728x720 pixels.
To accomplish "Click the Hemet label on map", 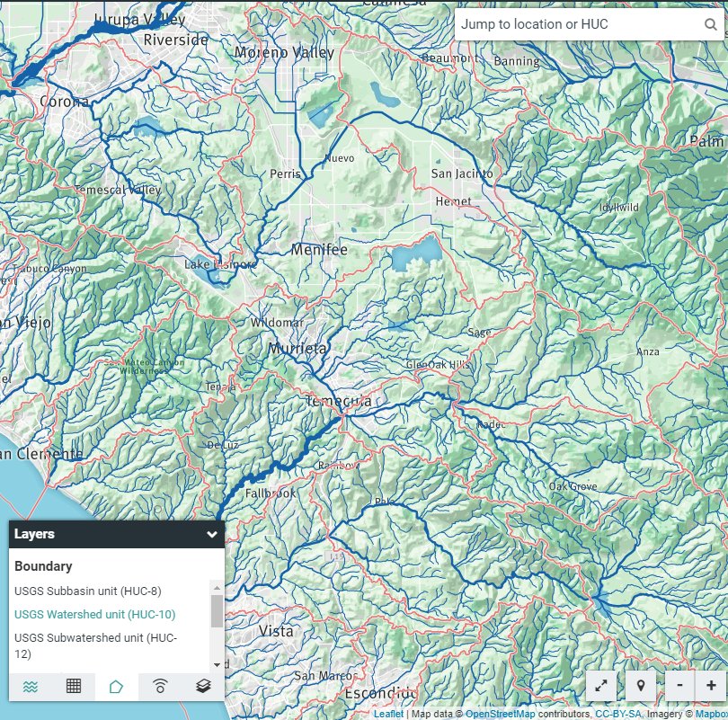I will tap(453, 201).
